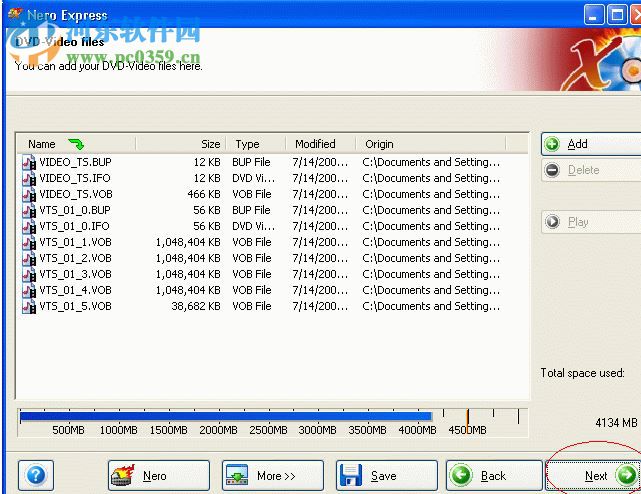Click the file icon of VTS_01_4.VOB

coord(29,290)
